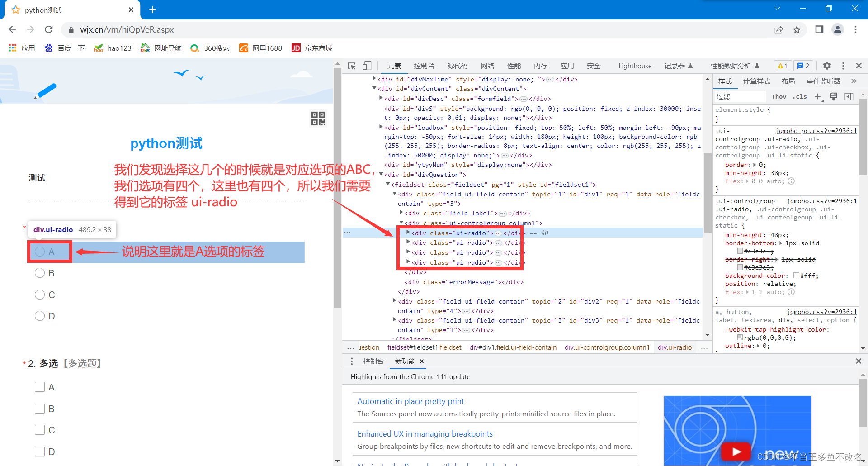Image resolution: width=868 pixels, height=466 pixels.
Task: Open DevTools settings gear
Action: click(x=827, y=66)
